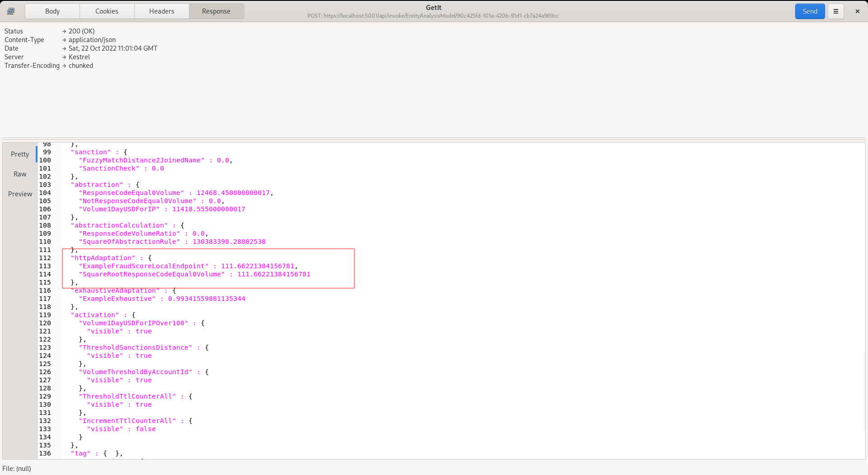The width and height of the screenshot is (868, 475).
Task: Click the "activation" key on line 119
Action: pyautogui.click(x=95, y=315)
